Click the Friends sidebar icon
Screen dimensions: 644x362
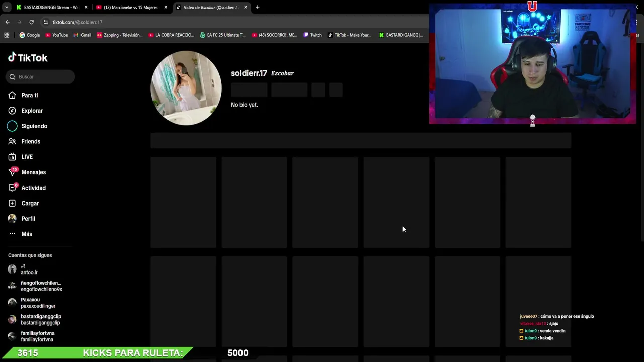12,142
